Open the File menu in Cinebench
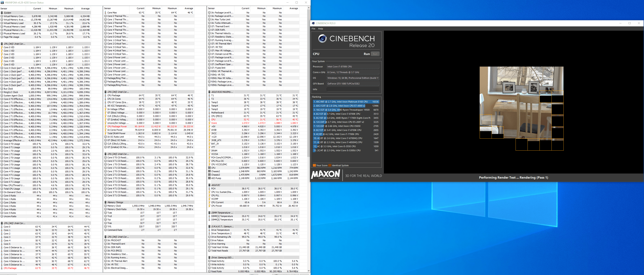 tap(313, 29)
